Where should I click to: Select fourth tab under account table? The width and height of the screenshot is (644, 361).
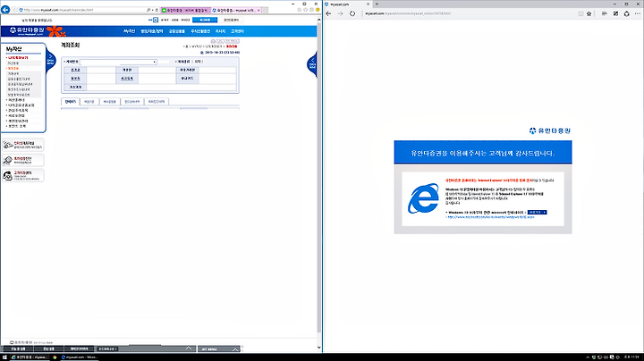coord(131,101)
